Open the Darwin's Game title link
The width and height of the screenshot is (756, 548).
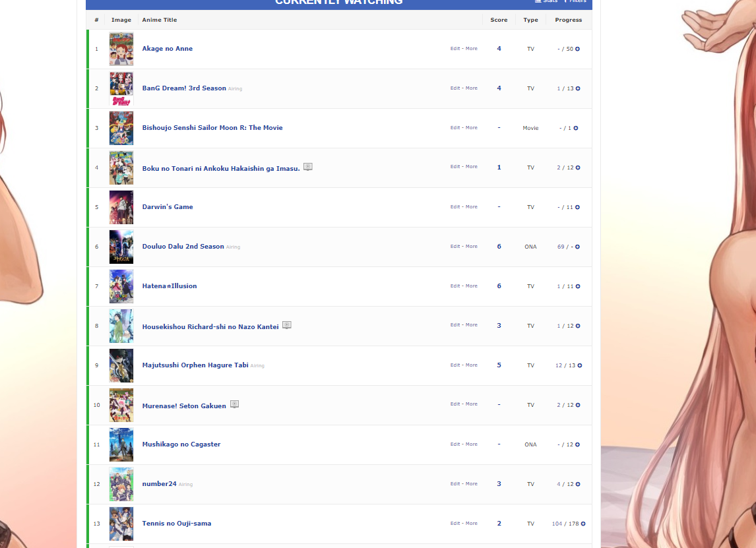pyautogui.click(x=168, y=207)
